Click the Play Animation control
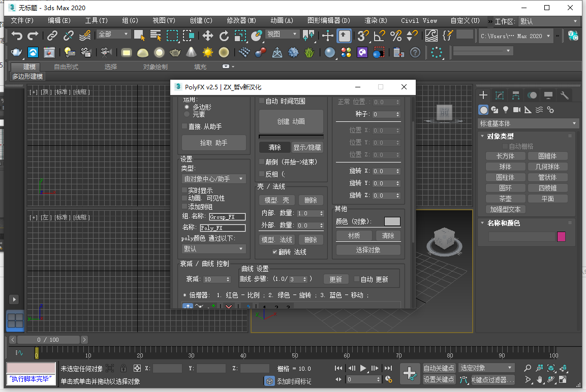586x392 pixels. coord(363,368)
